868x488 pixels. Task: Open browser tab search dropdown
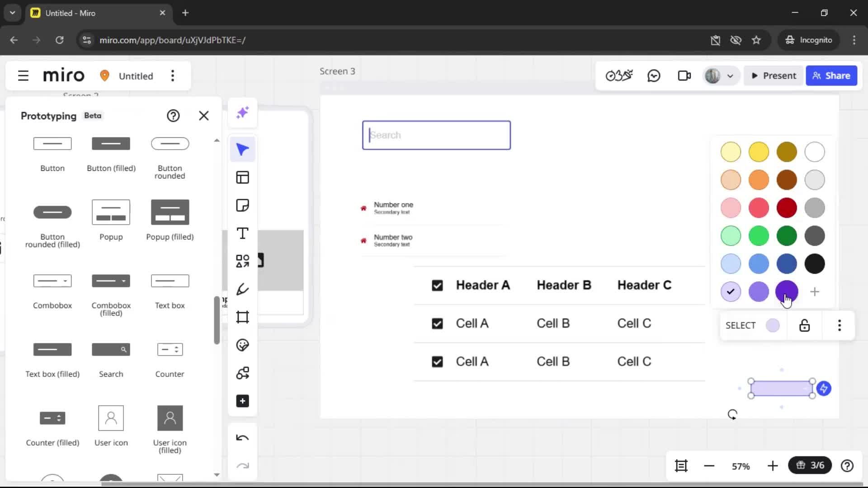coord(13,13)
